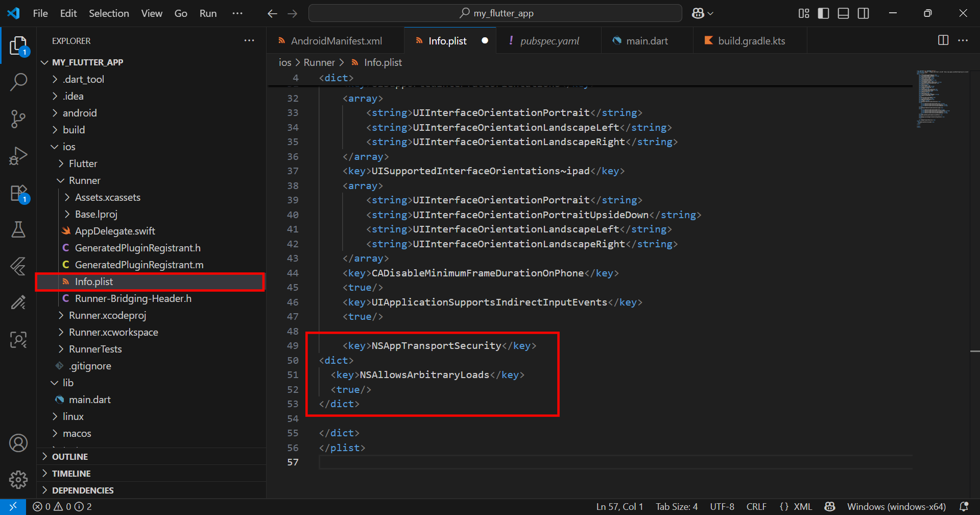Open the Go menu
Image resolution: width=980 pixels, height=515 pixels.
(181, 13)
